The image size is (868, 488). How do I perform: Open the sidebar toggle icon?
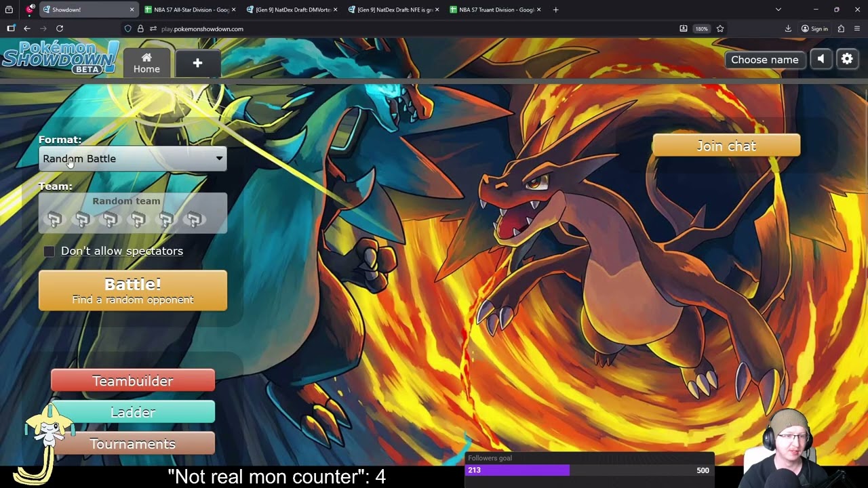click(x=11, y=28)
